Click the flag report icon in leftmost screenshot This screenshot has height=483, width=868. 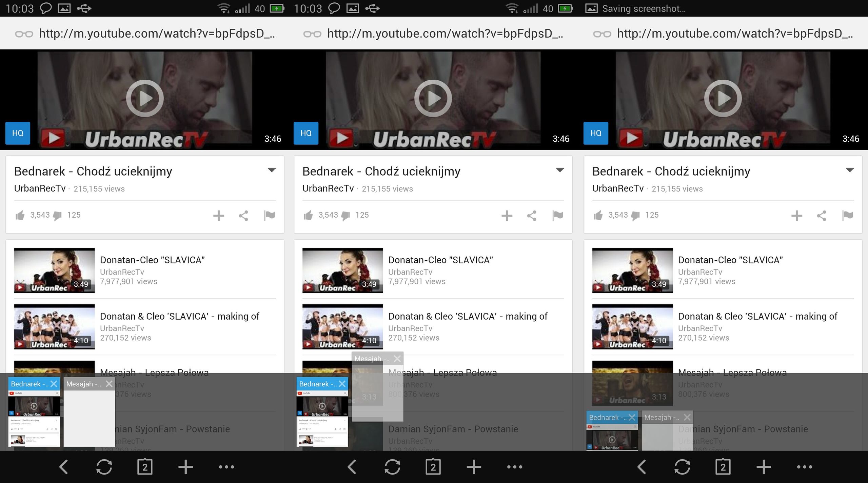[x=270, y=215]
